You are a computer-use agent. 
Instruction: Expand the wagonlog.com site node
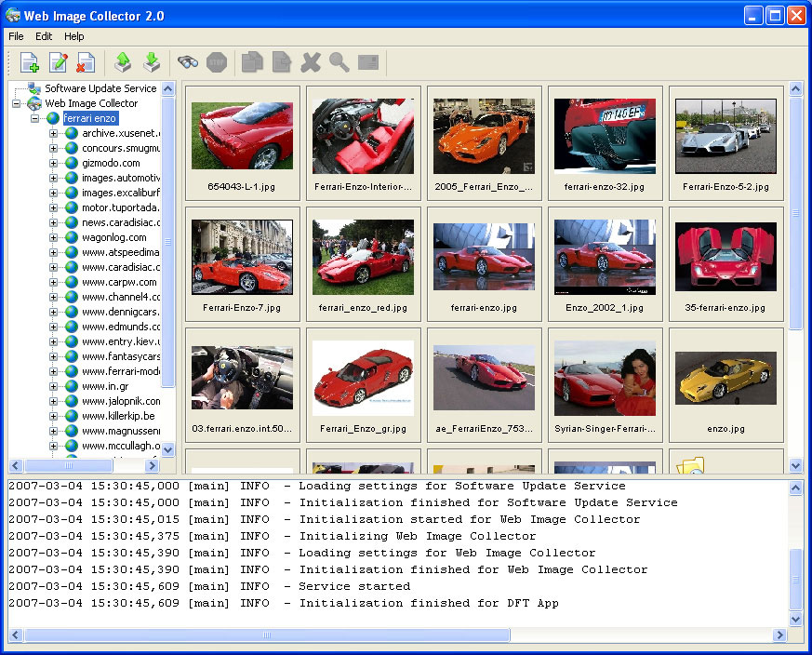54,238
